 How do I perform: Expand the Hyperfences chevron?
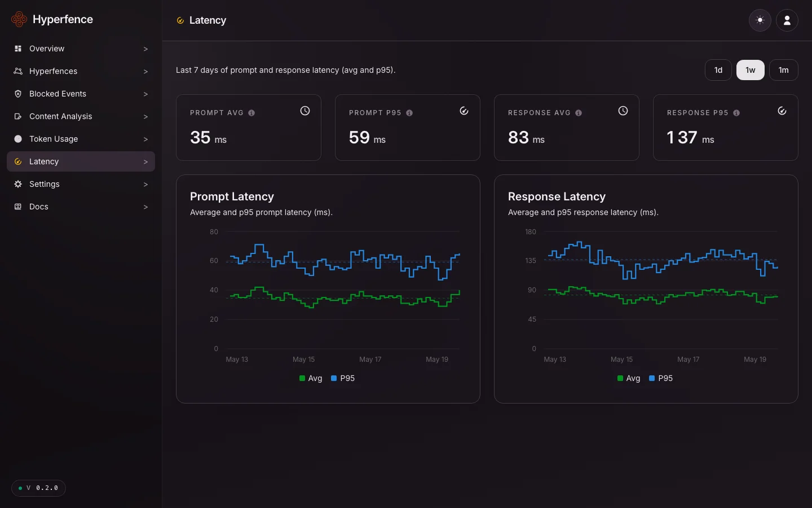click(145, 72)
